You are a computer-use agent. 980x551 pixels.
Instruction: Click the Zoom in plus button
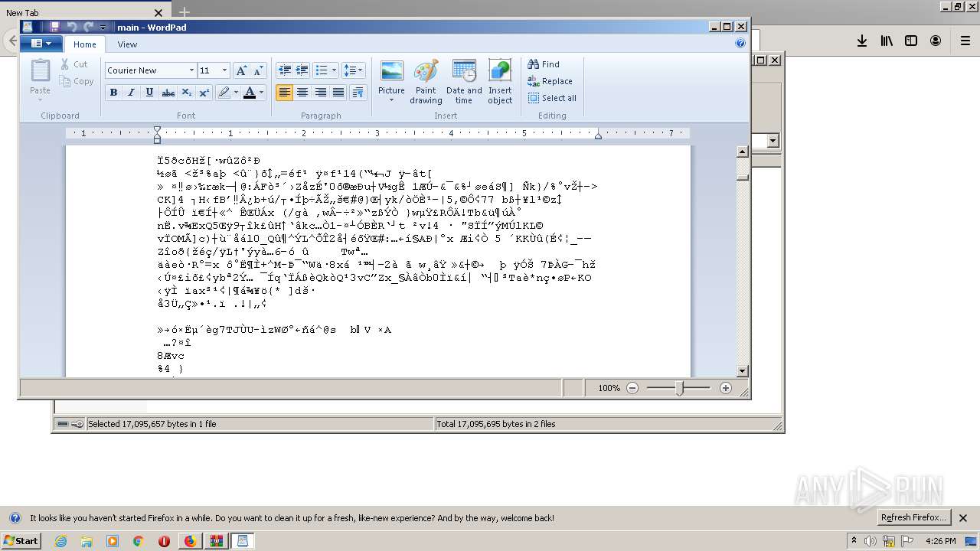(x=726, y=388)
